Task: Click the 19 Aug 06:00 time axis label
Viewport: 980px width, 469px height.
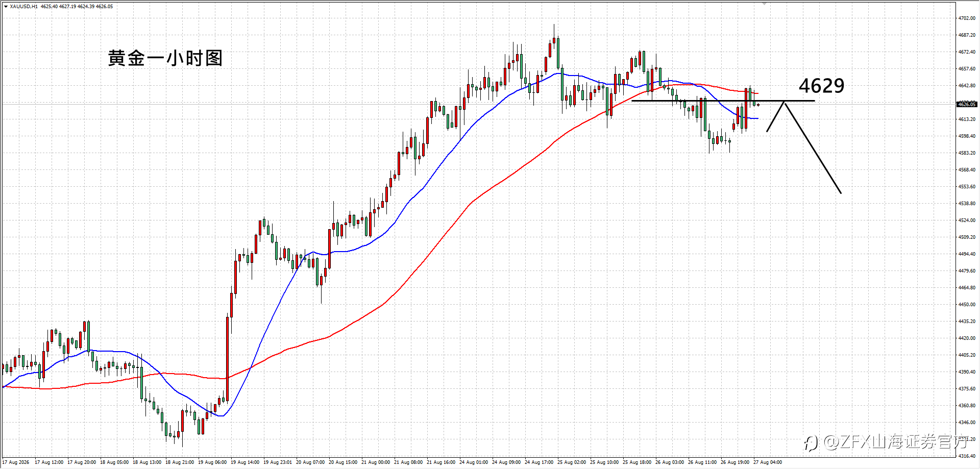Action: coord(212,462)
